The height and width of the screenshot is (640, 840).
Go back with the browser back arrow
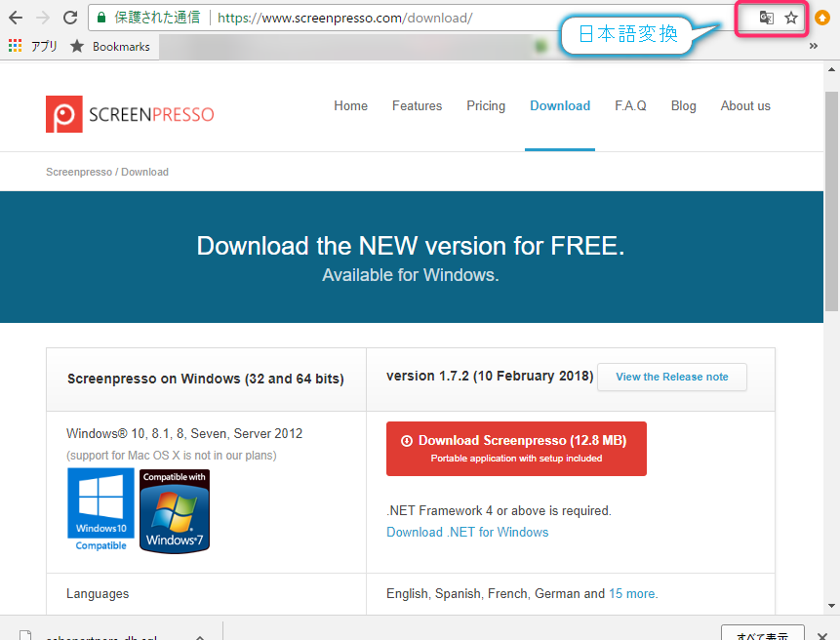click(x=16, y=18)
